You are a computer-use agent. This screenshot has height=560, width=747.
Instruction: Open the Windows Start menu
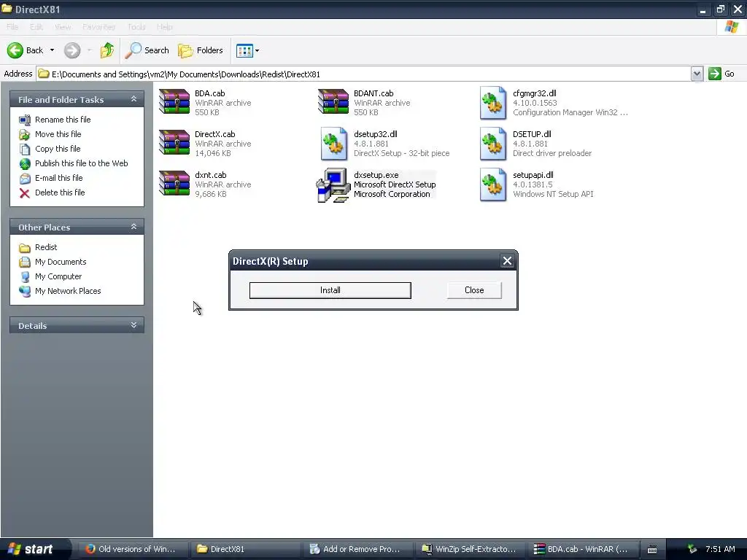pyautogui.click(x=34, y=549)
